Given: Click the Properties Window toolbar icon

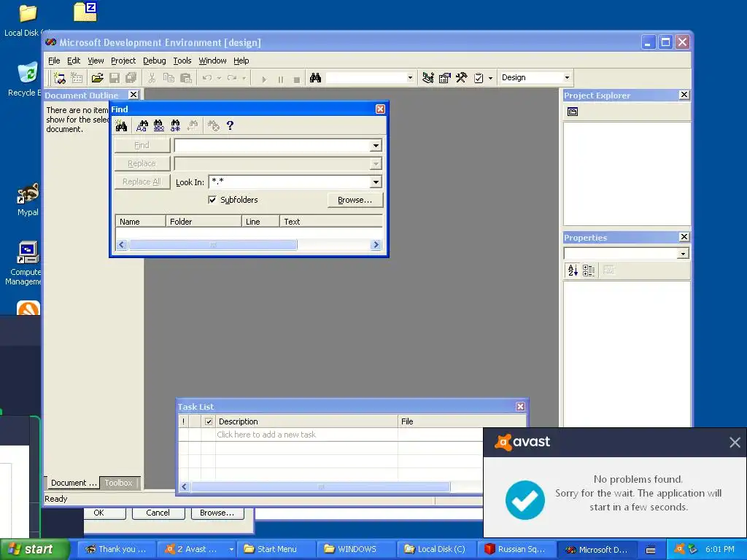Looking at the screenshot, I should tap(444, 78).
